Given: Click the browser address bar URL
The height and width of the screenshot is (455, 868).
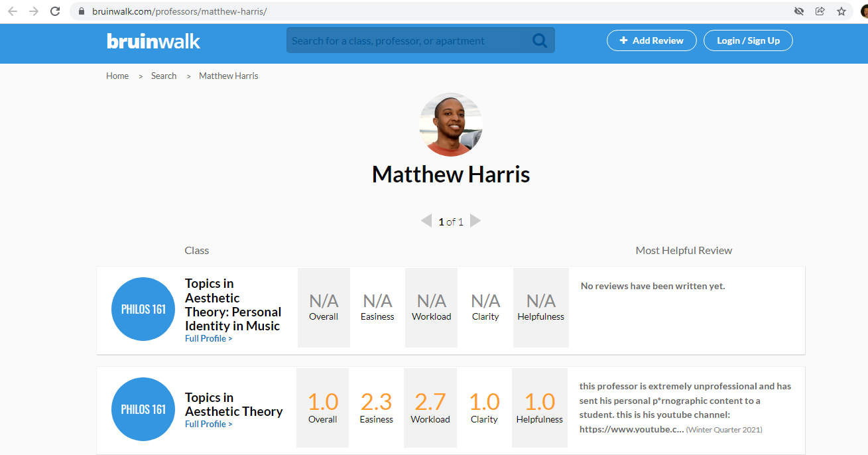Looking at the screenshot, I should pos(179,11).
